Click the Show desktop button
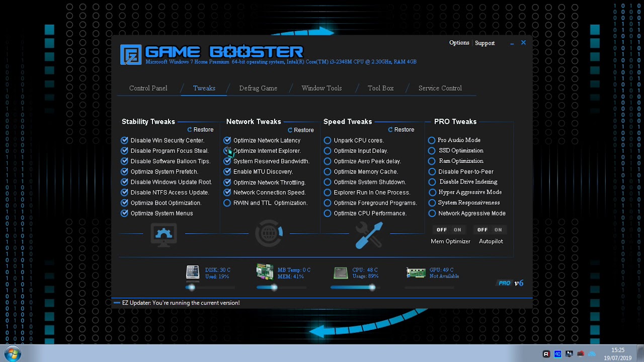Viewport: 644px width, 362px height. (640, 353)
